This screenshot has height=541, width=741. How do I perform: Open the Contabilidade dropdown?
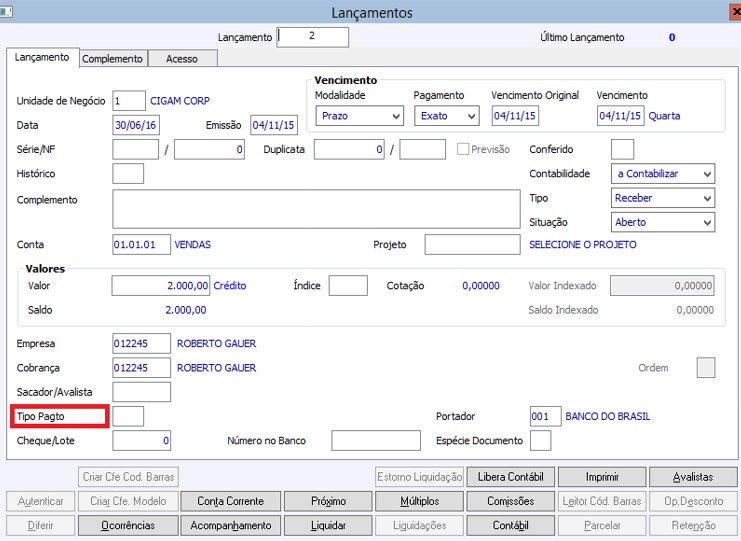(663, 174)
